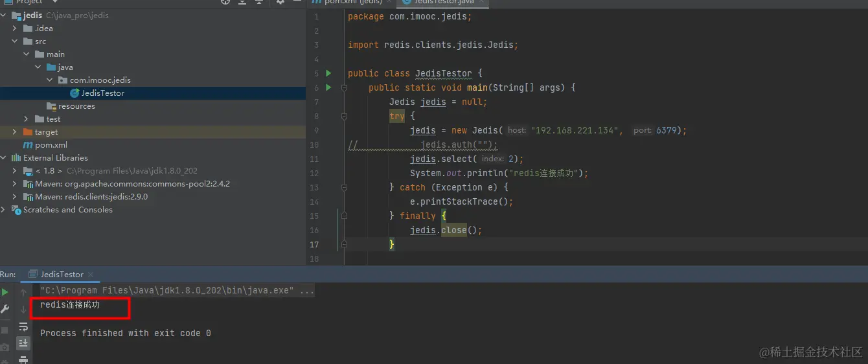Image resolution: width=868 pixels, height=364 pixels.
Task: Click the JDK 1.8 library icon
Action: (28, 171)
